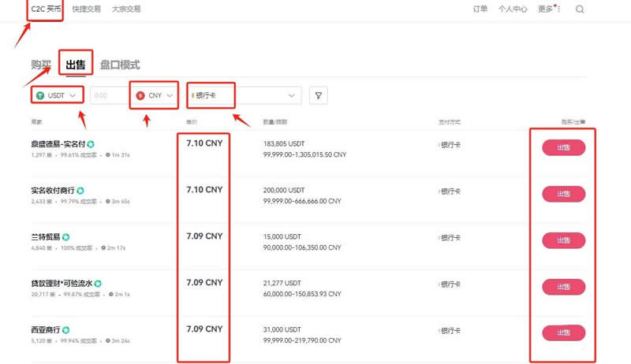Switch to the 出售 tab

(77, 65)
